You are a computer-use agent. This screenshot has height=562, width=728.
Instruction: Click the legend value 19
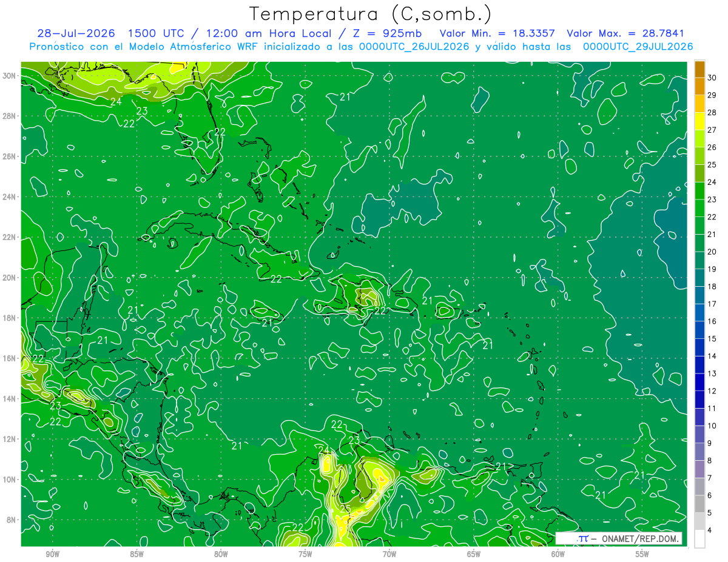click(712, 269)
